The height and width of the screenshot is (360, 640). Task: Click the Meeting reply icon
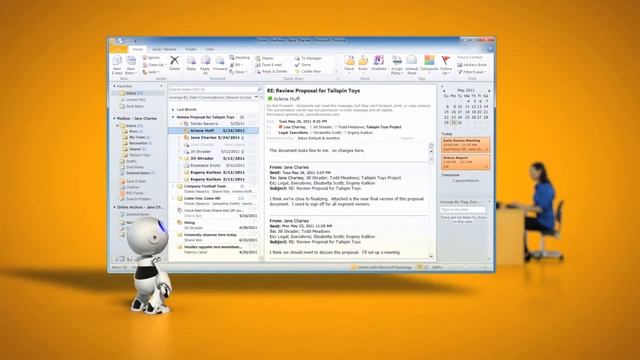[x=231, y=58]
